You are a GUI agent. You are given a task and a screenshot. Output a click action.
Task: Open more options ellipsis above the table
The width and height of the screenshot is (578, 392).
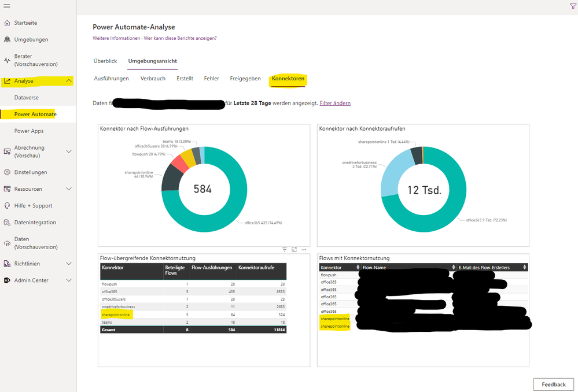(x=304, y=249)
